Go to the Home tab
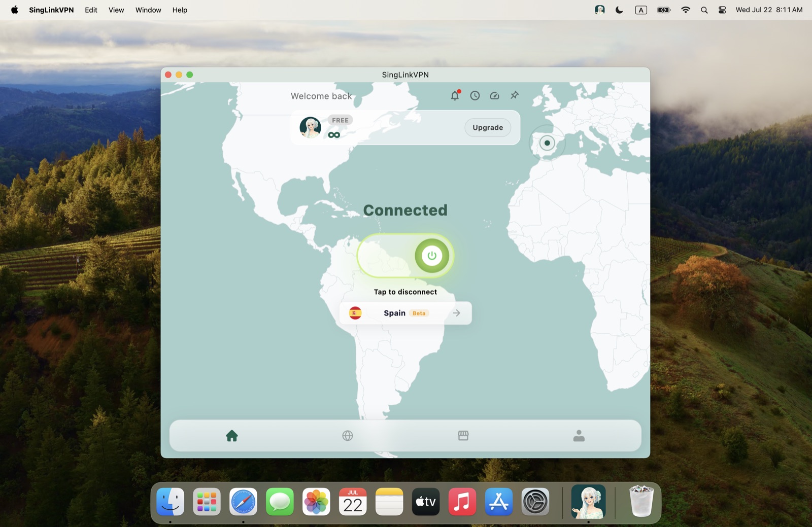The height and width of the screenshot is (527, 812). 232,436
